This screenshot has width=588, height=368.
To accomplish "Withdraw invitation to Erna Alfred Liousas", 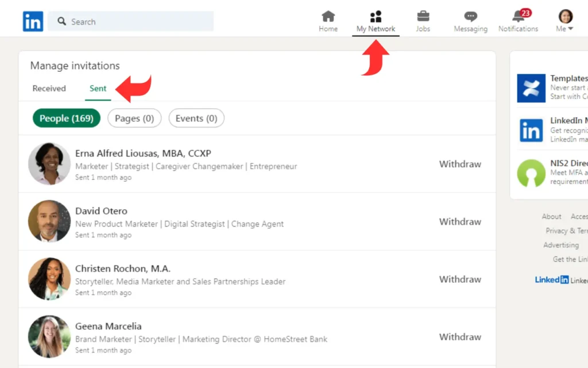I will 460,164.
